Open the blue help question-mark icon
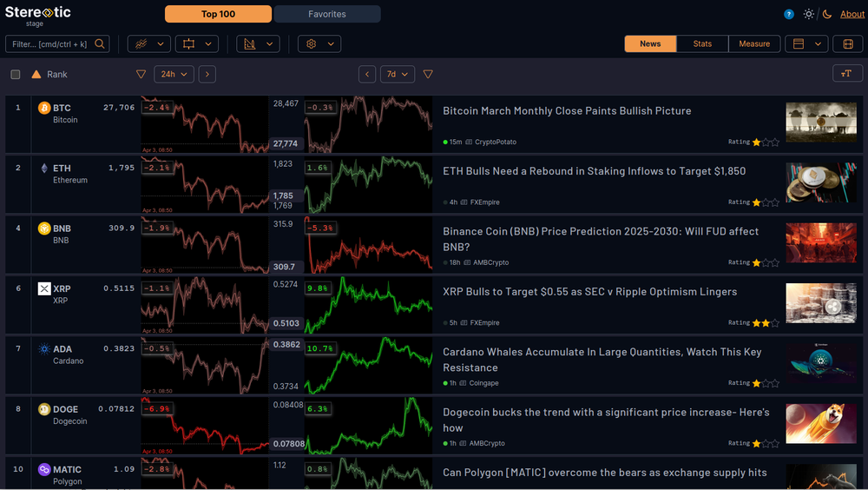Image resolution: width=868 pixels, height=490 pixels. [x=789, y=15]
